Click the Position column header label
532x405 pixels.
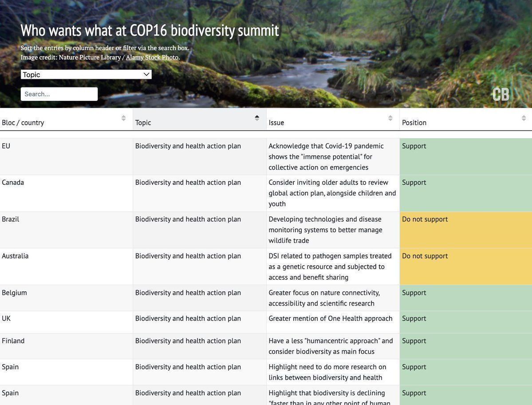pyautogui.click(x=414, y=123)
